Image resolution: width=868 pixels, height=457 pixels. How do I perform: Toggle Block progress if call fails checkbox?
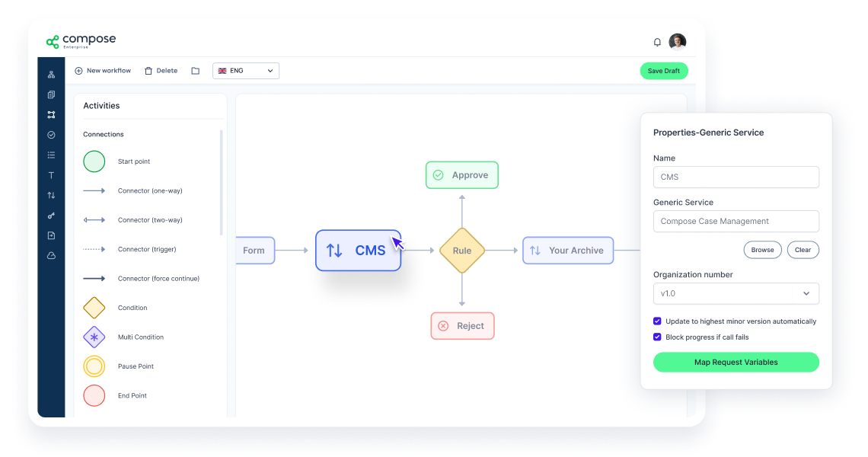[657, 337]
